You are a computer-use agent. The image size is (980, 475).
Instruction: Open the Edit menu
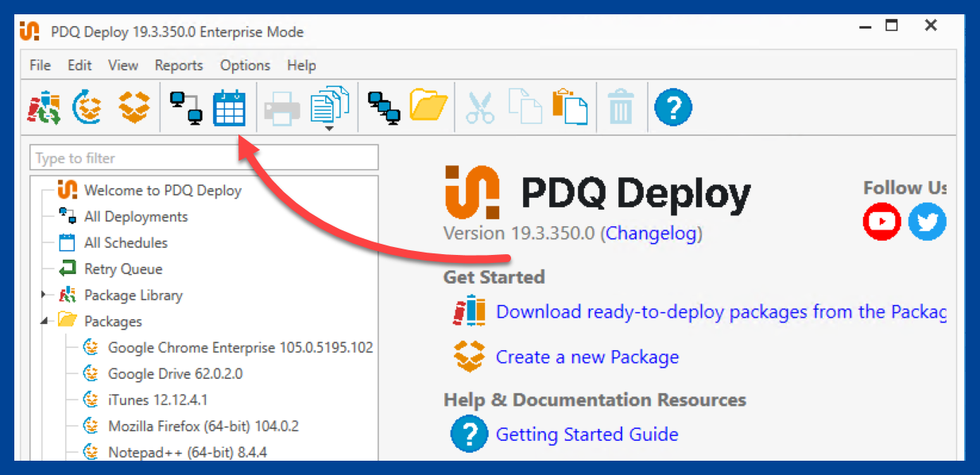(x=79, y=65)
